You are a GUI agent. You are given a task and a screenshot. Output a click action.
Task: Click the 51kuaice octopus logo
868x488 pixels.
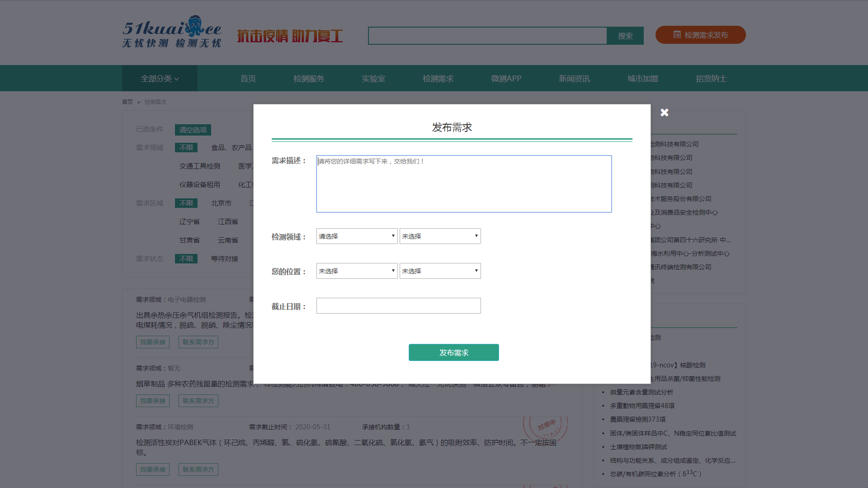coord(172,32)
